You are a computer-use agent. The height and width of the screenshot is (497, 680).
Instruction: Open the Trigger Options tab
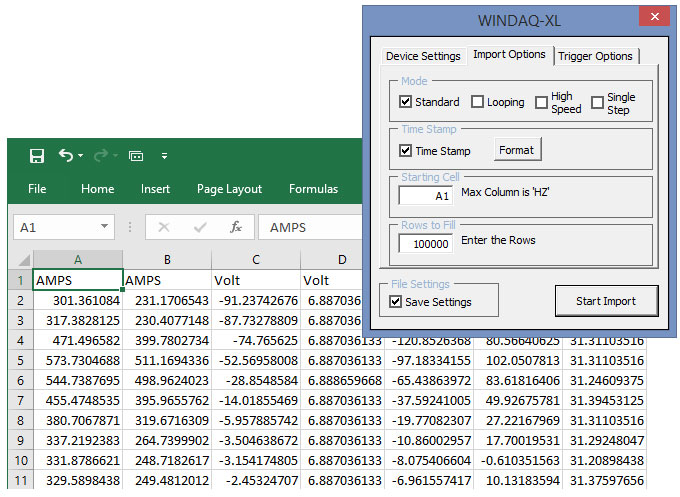(595, 56)
